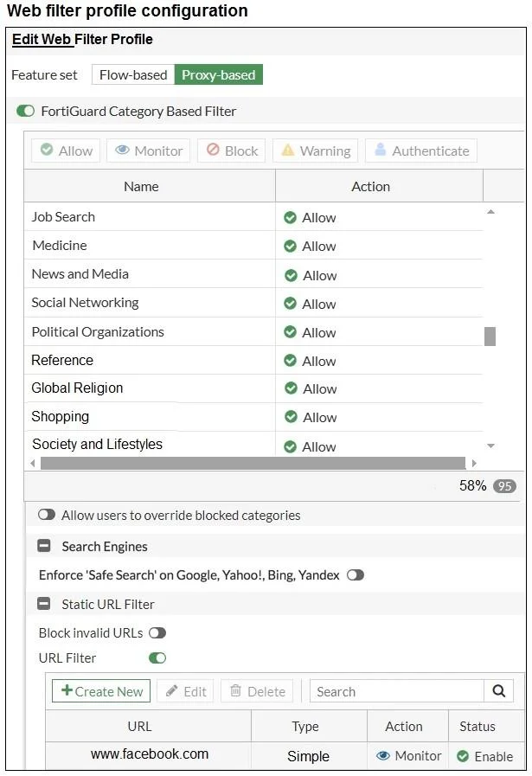Click the Allow action checkmark icon in toolbar
Viewport: 532px width, 776px height.
point(47,150)
